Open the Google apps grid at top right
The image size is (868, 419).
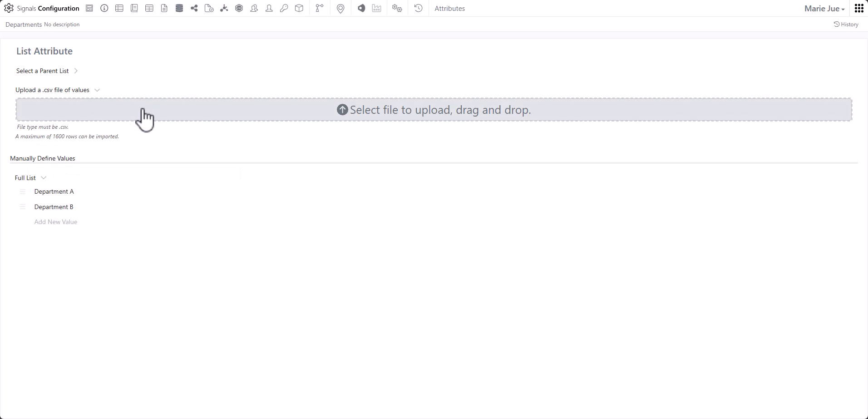click(858, 8)
